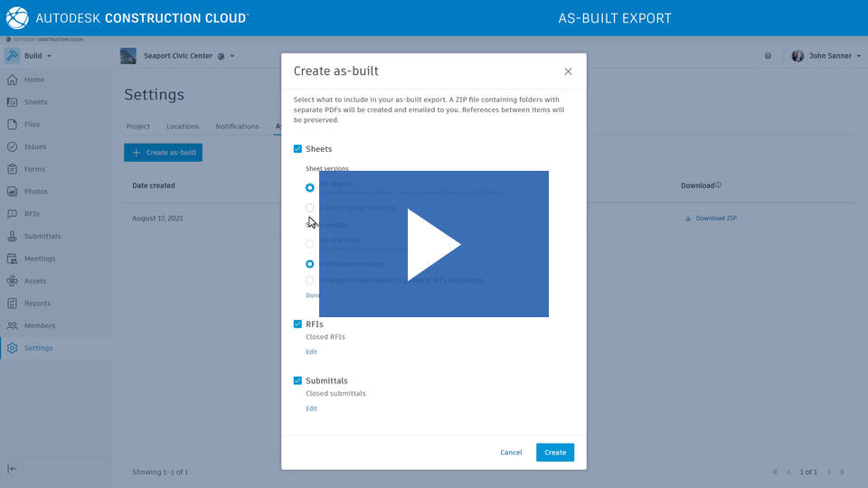Go to the previous page arrow

788,472
